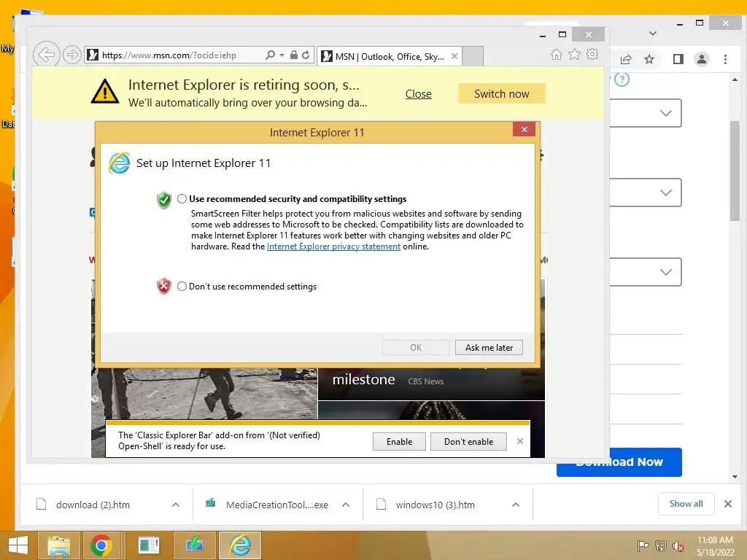The height and width of the screenshot is (560, 747).
Task: Open the Internet Explorer privacy statement link
Action: click(x=333, y=246)
